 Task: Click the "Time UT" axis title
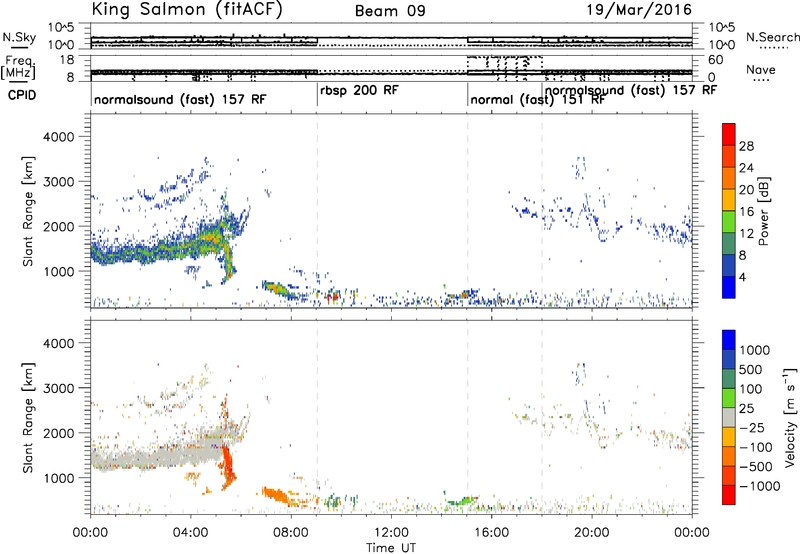[391, 548]
